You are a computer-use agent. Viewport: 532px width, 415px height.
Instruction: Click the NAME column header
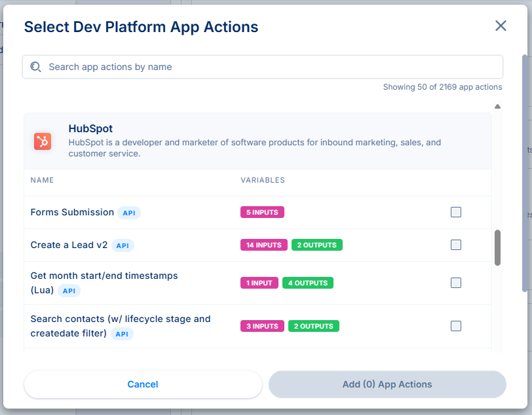[42, 180]
